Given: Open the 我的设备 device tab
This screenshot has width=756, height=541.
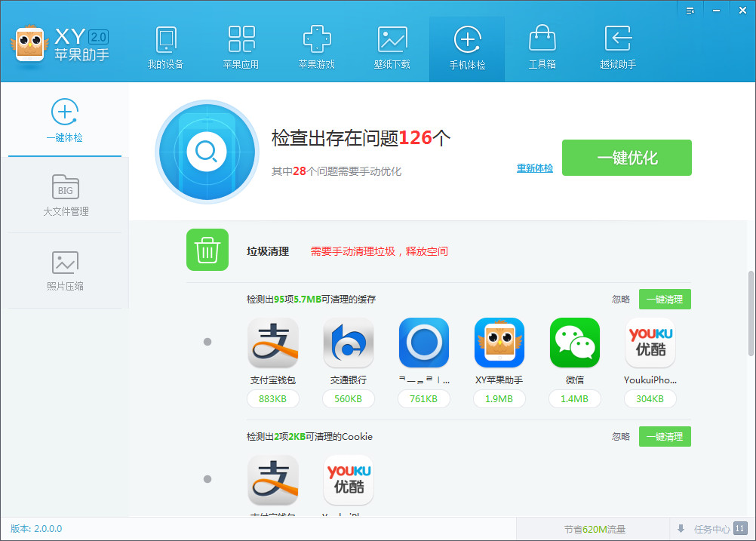Looking at the screenshot, I should click(165, 48).
